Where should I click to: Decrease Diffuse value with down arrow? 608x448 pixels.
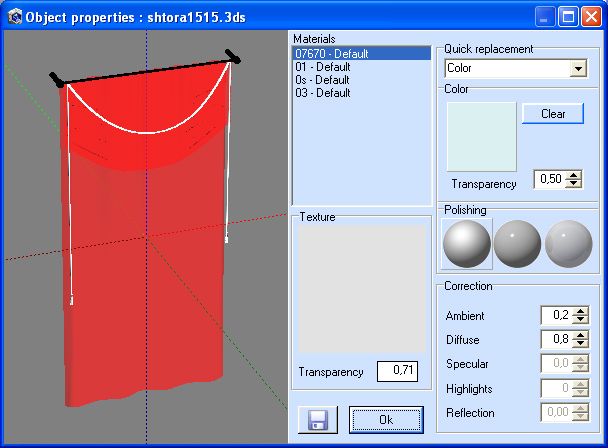(x=580, y=344)
